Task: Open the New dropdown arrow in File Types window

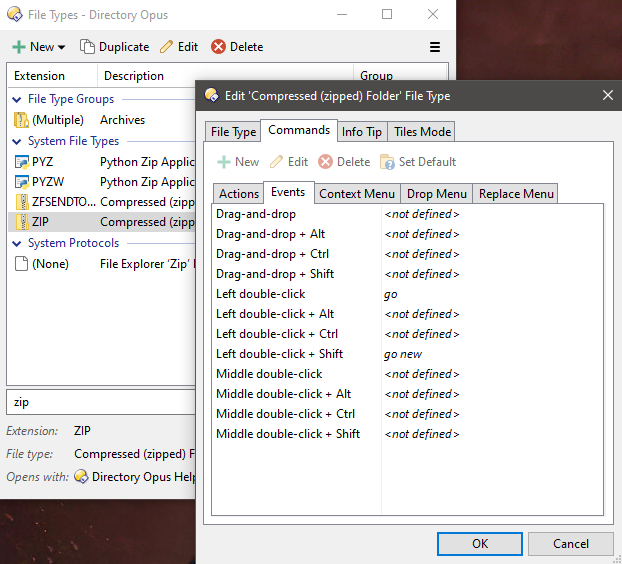Action: pyautogui.click(x=61, y=47)
